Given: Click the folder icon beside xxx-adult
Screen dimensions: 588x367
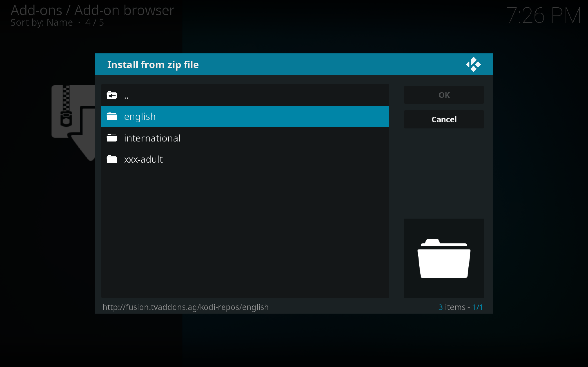Looking at the screenshot, I should point(112,159).
